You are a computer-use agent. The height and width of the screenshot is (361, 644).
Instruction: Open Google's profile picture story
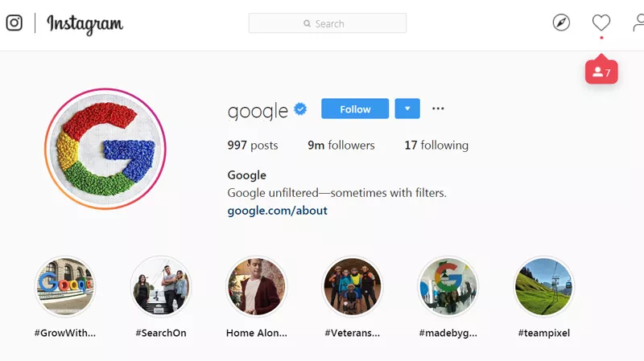tap(105, 149)
